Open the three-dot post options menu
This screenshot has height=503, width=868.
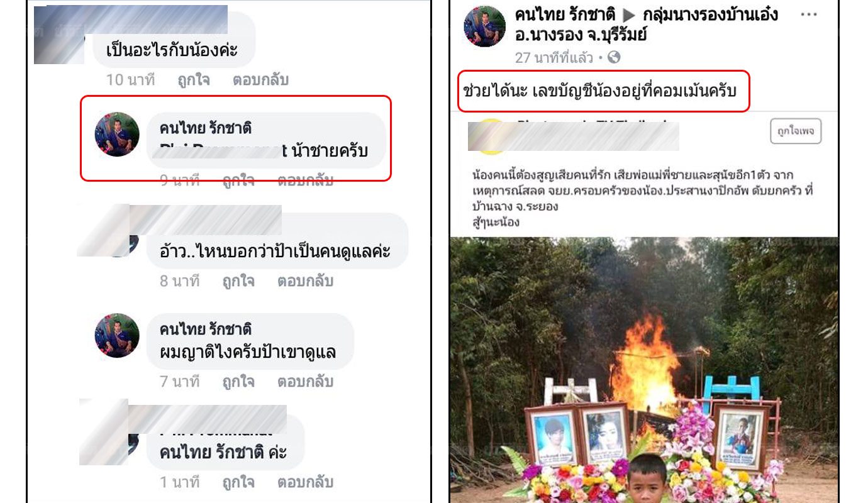click(808, 14)
